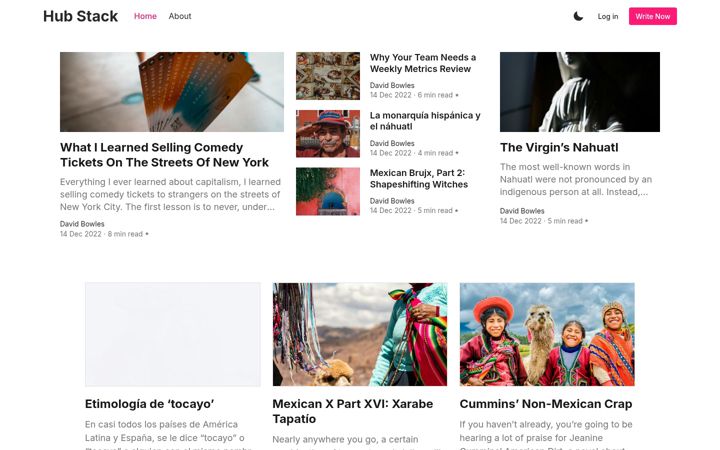Image resolution: width=720 pixels, height=450 pixels.
Task: Open 'Why Your Team Needs a Weekly Metrics Review'
Action: click(x=423, y=63)
